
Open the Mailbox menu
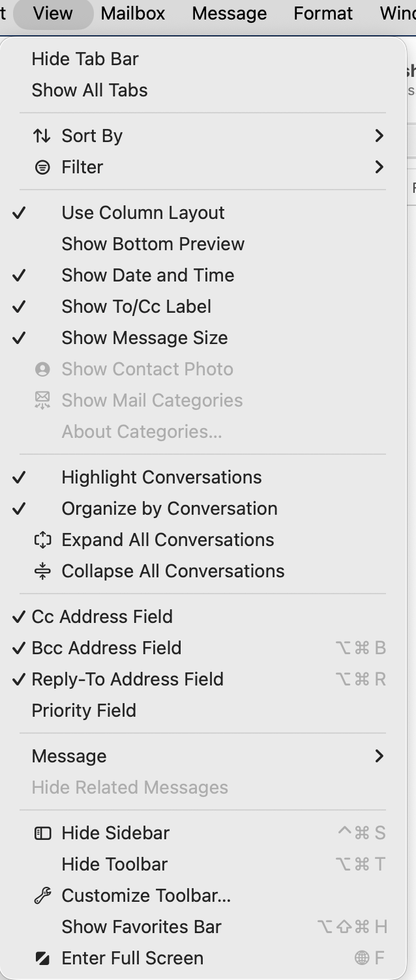click(133, 13)
